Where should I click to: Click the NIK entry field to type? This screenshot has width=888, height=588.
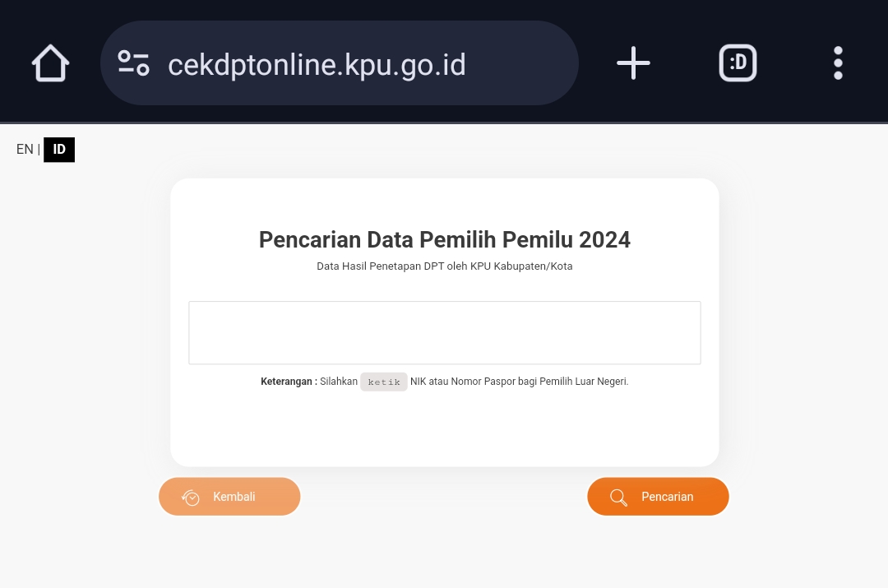point(444,332)
